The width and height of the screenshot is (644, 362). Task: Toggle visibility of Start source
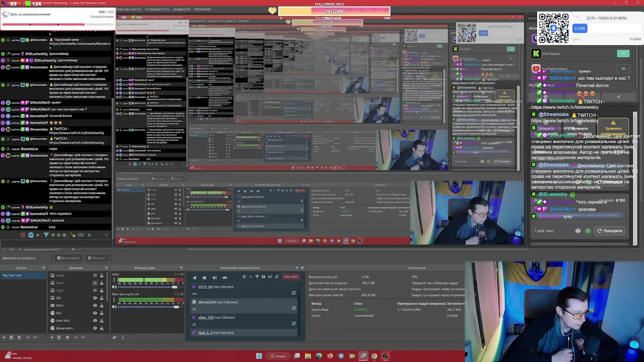click(x=95, y=283)
